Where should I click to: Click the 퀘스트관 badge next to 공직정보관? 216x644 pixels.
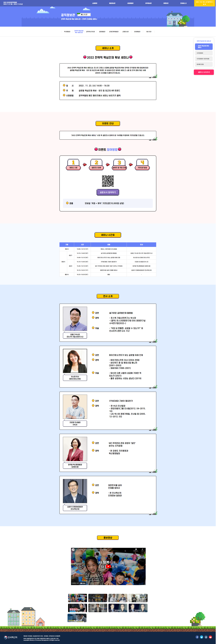coord(84,15)
